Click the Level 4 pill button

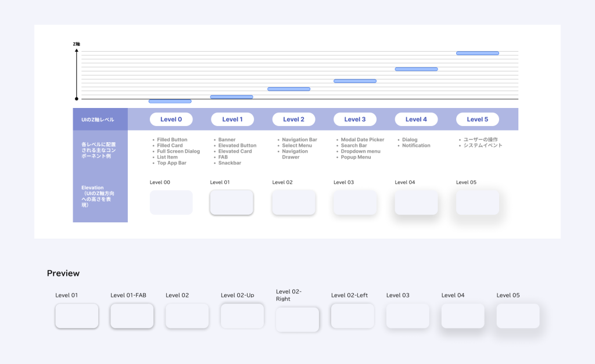click(x=416, y=120)
